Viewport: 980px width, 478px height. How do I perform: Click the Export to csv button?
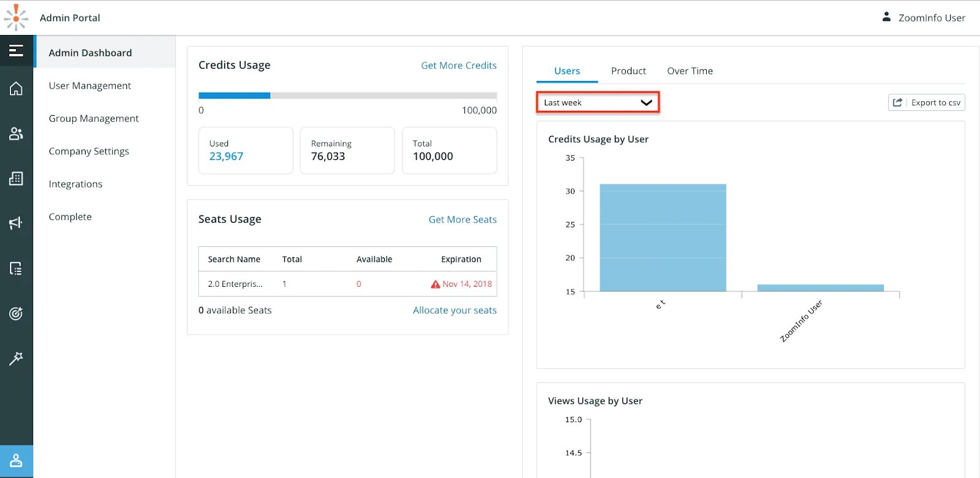[x=927, y=102]
